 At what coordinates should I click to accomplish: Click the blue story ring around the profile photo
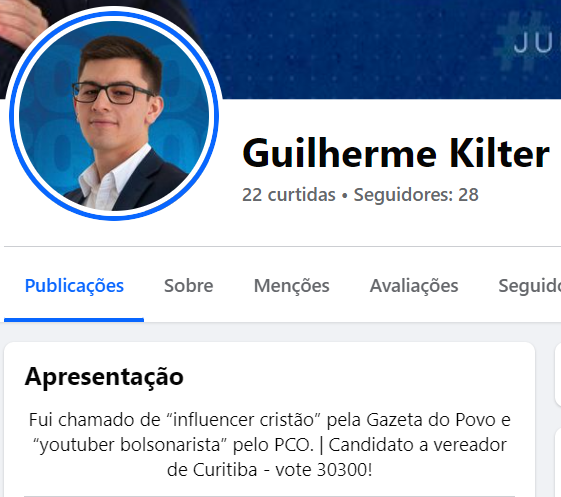point(114,16)
